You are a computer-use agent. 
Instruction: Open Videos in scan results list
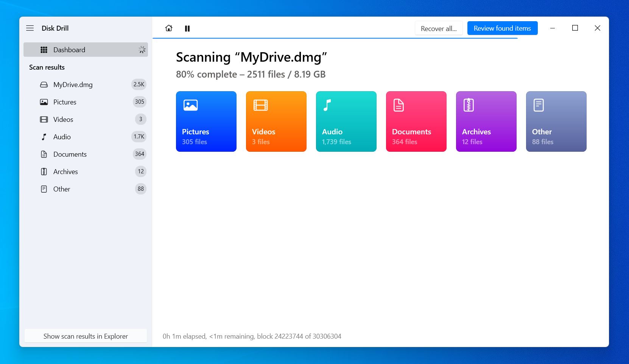tap(86, 120)
